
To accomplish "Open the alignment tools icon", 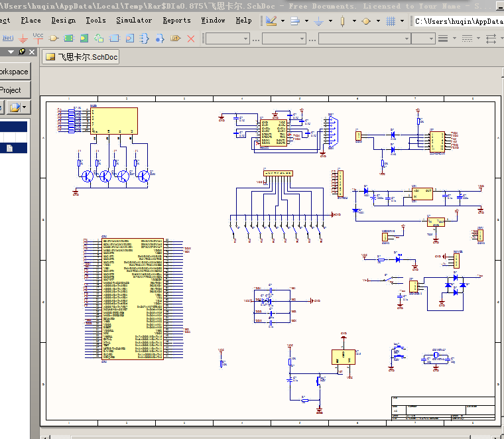I will tap(295, 21).
